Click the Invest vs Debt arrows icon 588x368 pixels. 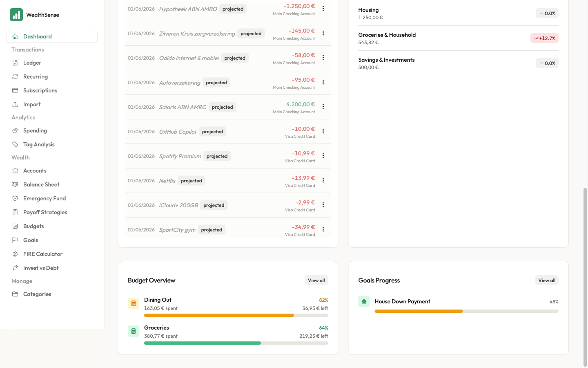click(x=15, y=268)
